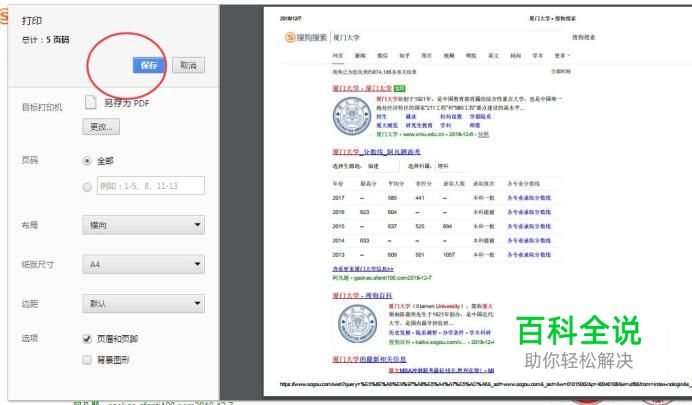Open the 厦门大学 - 搜狗百科 result link
The image size is (692, 405).
click(x=362, y=295)
